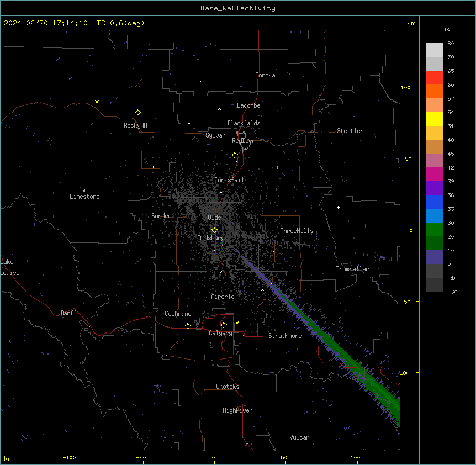
Task: Click the Base_Reflectivity title
Action: [238, 8]
